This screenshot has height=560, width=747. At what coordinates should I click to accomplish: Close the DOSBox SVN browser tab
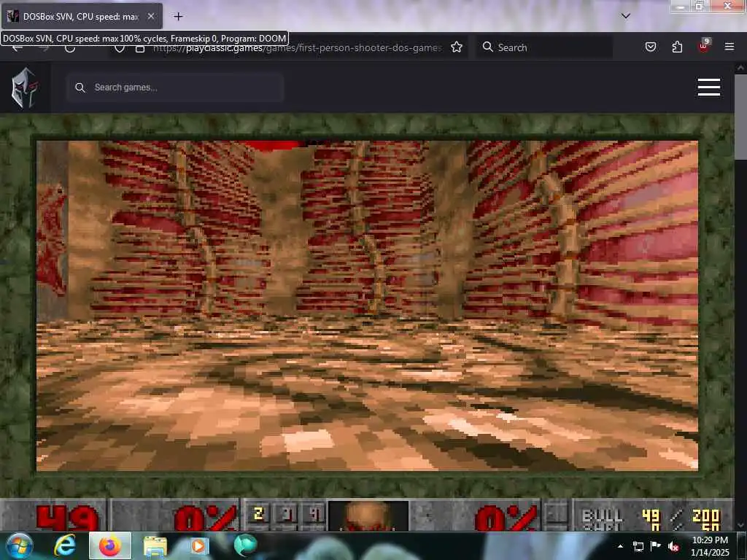[150, 16]
